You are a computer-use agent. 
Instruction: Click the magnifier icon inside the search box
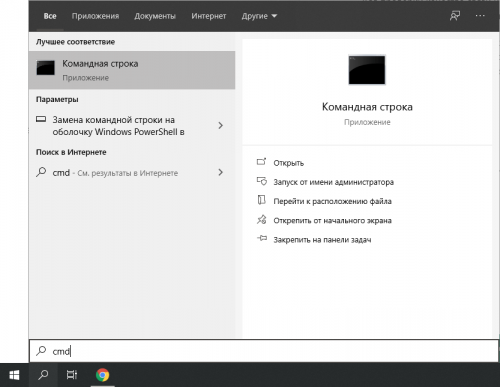coord(41,351)
